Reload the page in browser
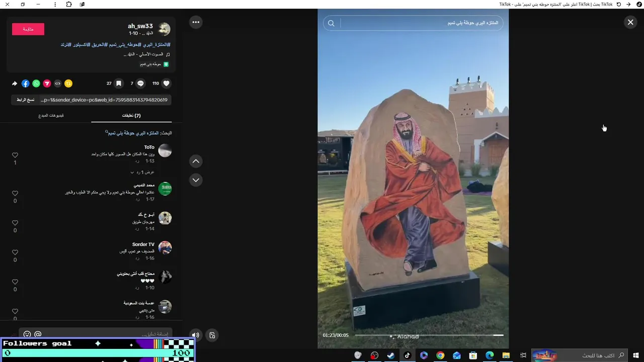Viewport: 644px width, 362px height. coord(619,4)
